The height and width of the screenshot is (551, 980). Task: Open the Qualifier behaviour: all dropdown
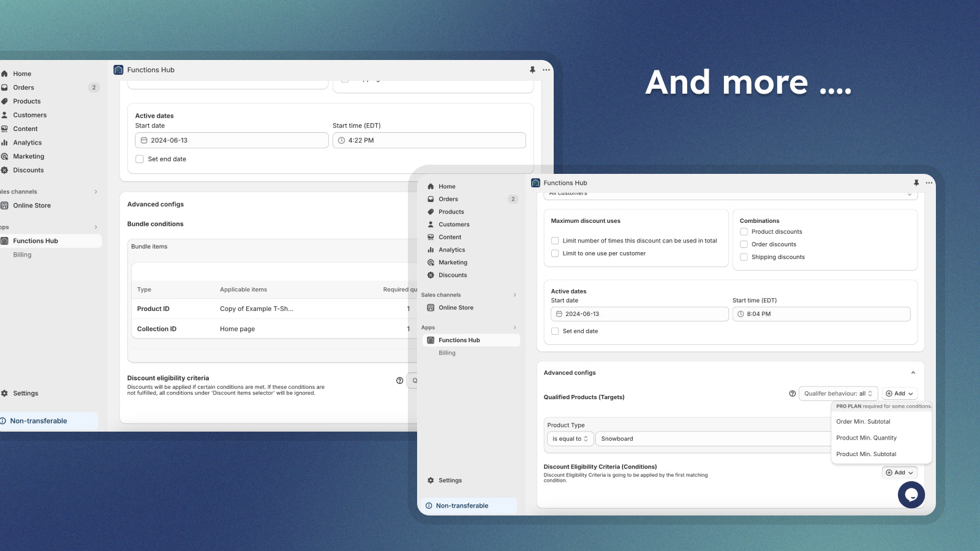pos(838,394)
